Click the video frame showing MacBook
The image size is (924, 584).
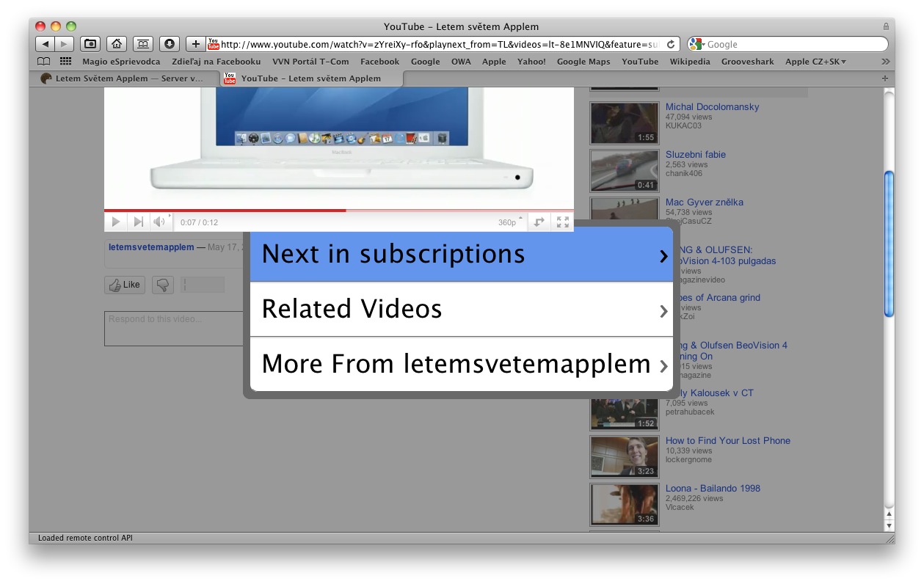point(339,147)
